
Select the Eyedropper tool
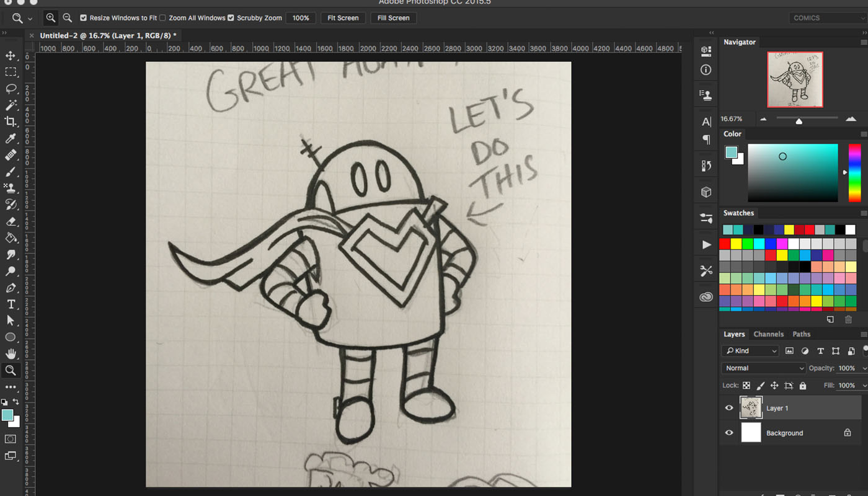(11, 138)
